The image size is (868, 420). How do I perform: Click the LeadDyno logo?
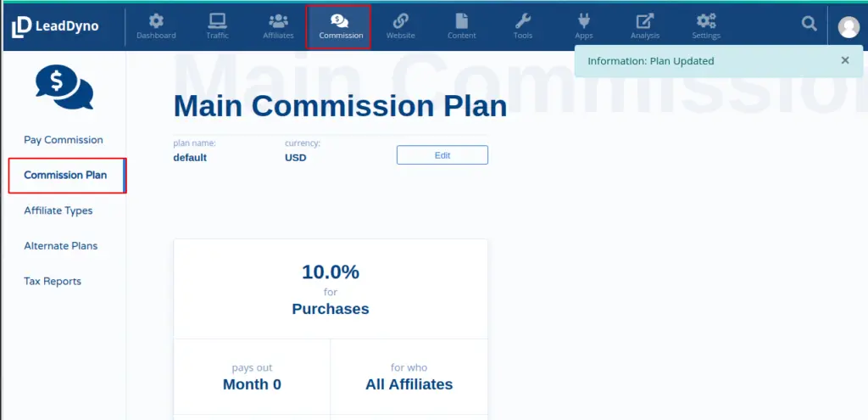pos(55,26)
